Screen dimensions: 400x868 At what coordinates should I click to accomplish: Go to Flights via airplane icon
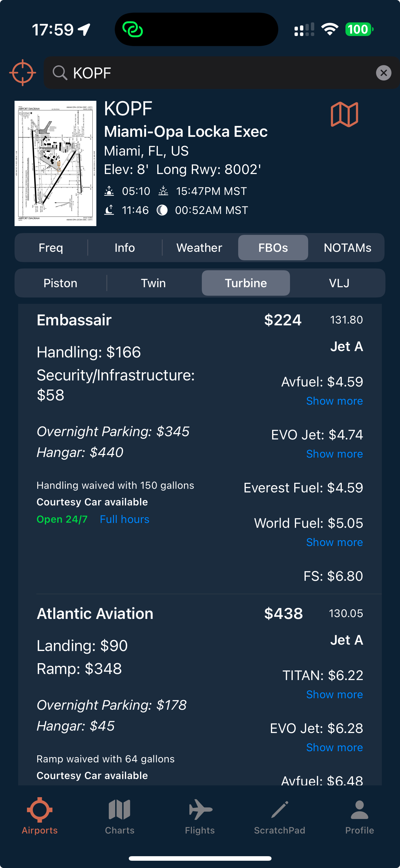[x=200, y=815]
